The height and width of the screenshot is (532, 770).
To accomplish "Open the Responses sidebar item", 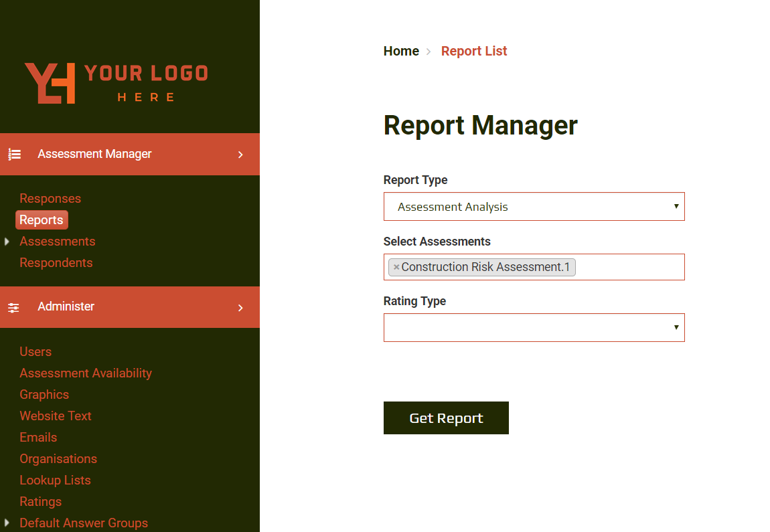I will click(50, 198).
